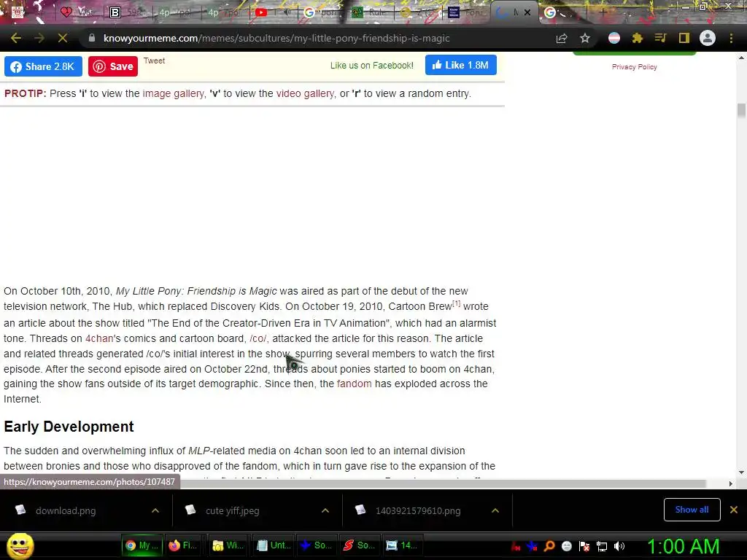
Task: Click the Tweet link
Action: 155,61
